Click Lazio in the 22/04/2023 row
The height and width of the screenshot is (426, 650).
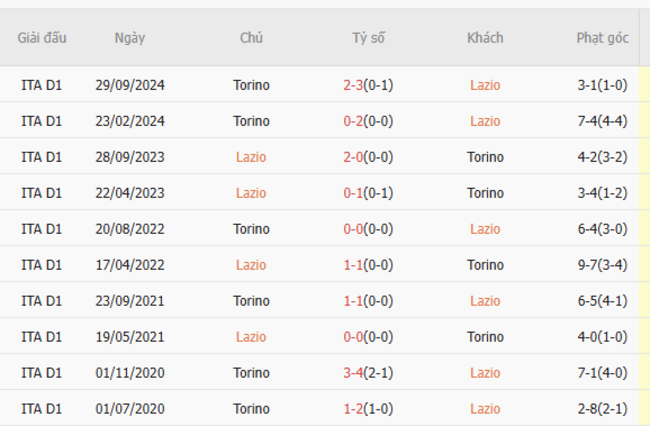(x=251, y=193)
